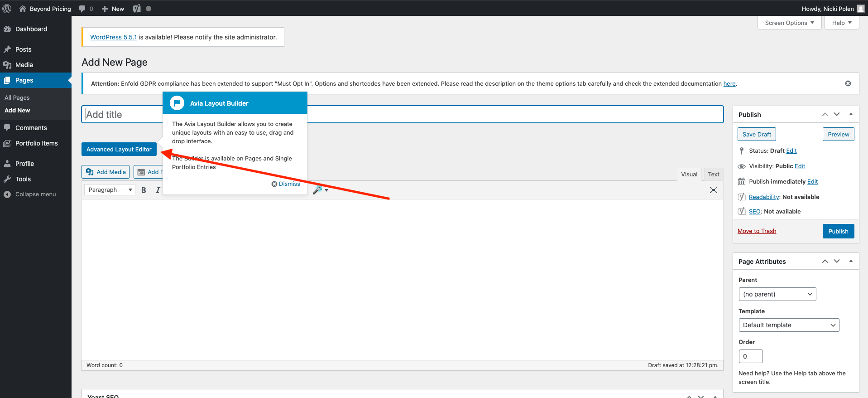Switch to the Visual editor tab
Screen dimensions: 868x398
pyautogui.click(x=689, y=174)
